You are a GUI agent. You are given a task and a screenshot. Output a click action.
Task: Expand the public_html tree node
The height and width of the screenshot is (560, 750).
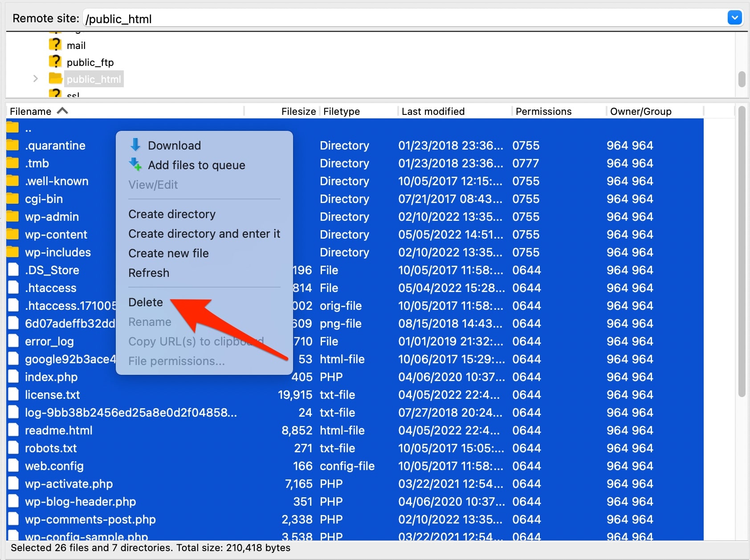36,79
